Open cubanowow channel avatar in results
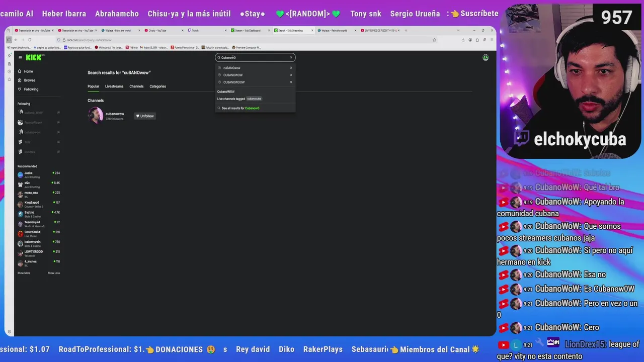 click(x=95, y=116)
